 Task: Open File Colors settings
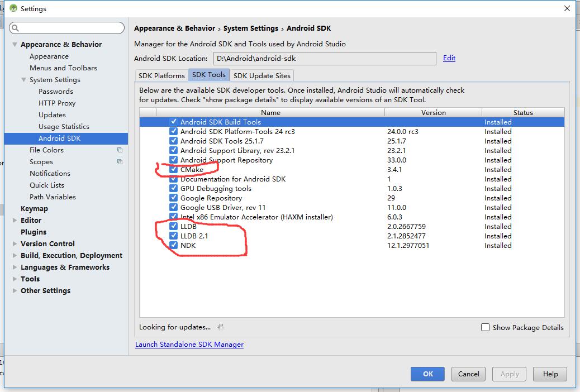(46, 150)
